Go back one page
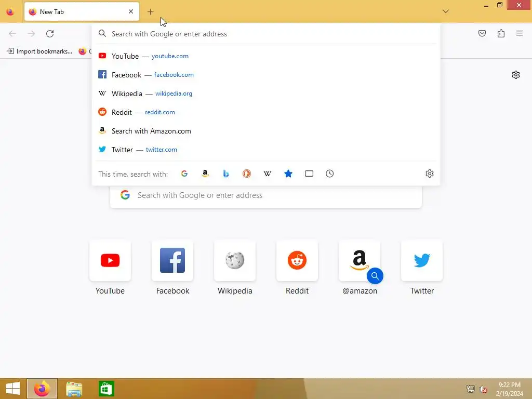Viewport: 532px width, 399px height. click(12, 34)
